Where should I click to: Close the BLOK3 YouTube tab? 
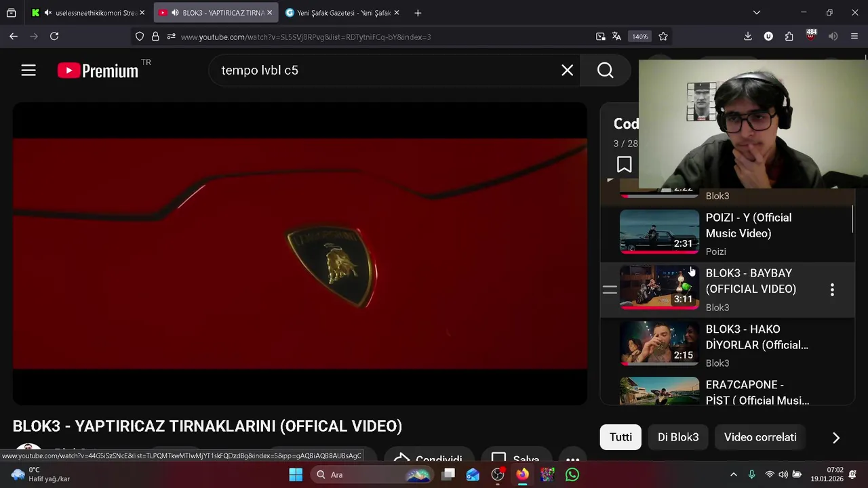(269, 13)
